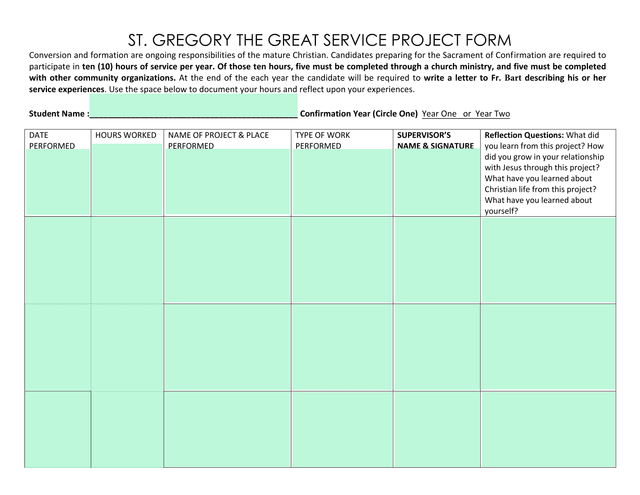Focus Date Performed cell in third table row
Viewport: 640px width, 495px height.
coord(57,347)
